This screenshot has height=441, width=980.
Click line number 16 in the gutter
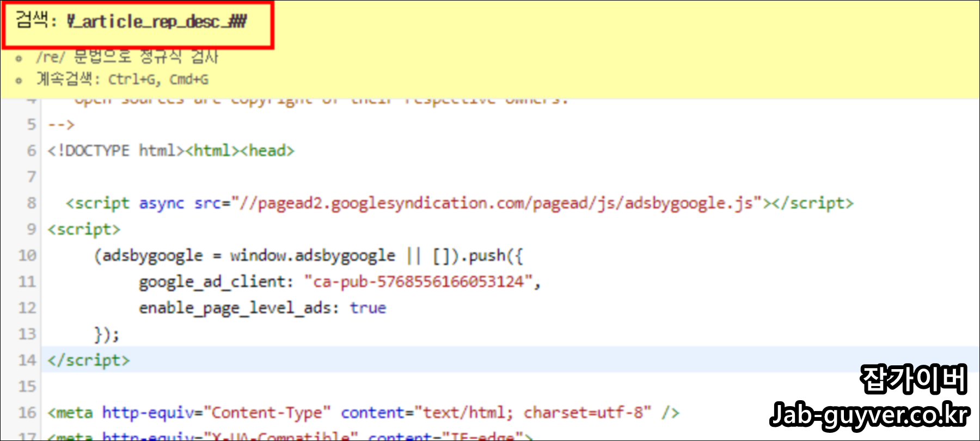pos(27,412)
